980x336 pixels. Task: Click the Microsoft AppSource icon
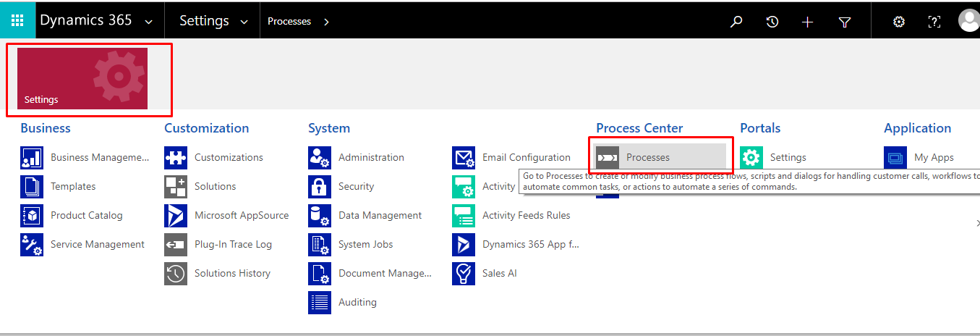pos(176,215)
